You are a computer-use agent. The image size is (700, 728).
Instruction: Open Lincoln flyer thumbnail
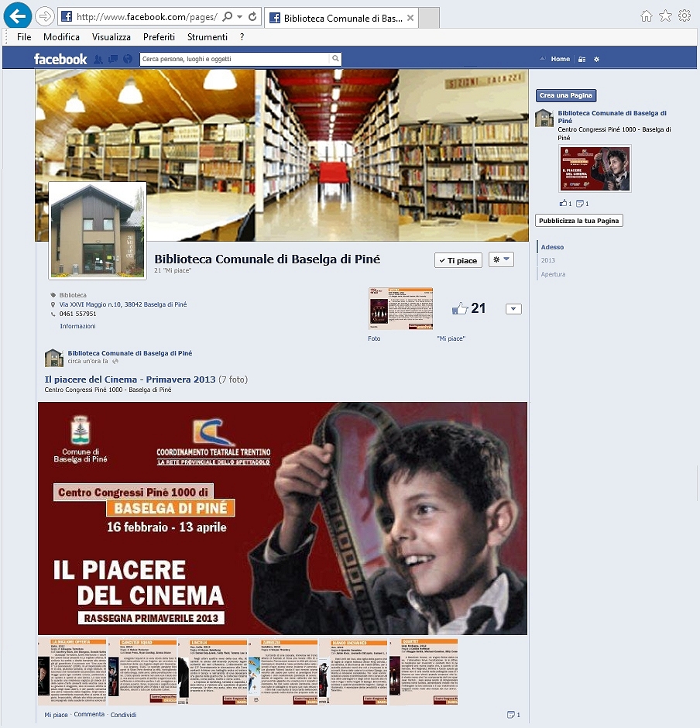point(213,671)
